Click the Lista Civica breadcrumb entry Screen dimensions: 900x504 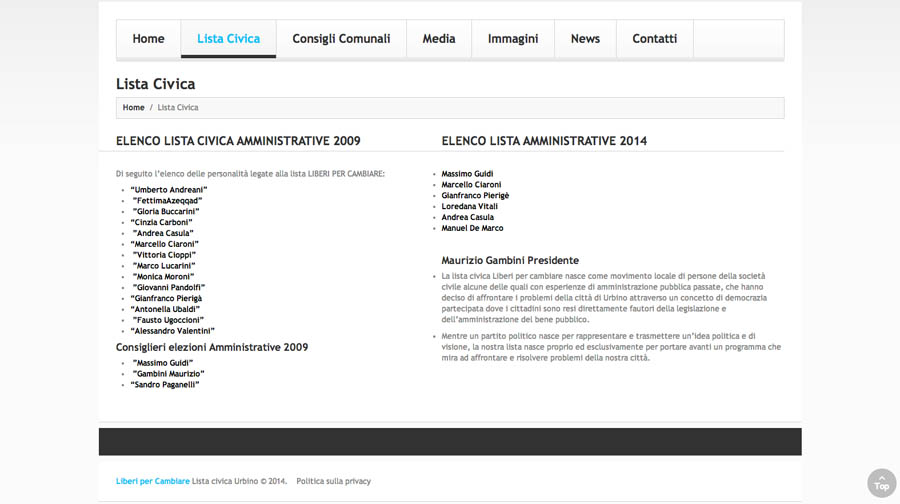pos(178,107)
